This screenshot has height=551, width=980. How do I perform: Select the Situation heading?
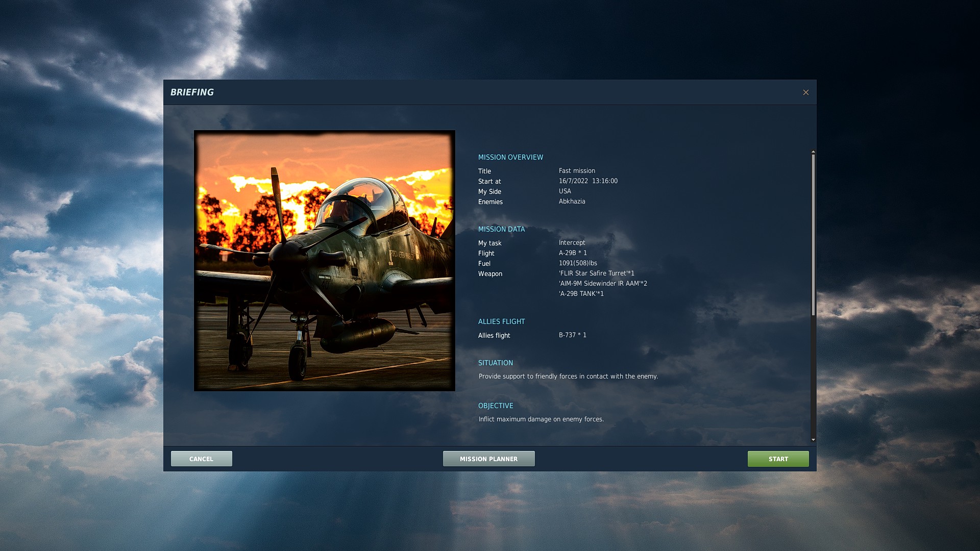click(495, 363)
